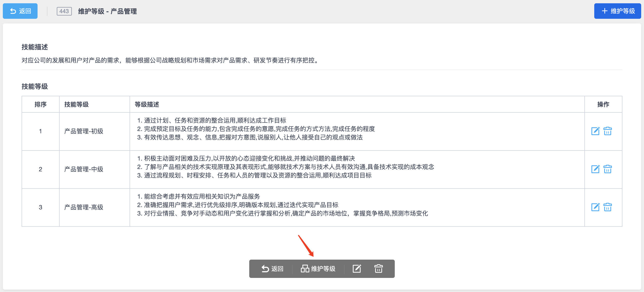Click 返回 in the bottom gray toolbar
Image resolution: width=644 pixels, height=292 pixels.
272,269
